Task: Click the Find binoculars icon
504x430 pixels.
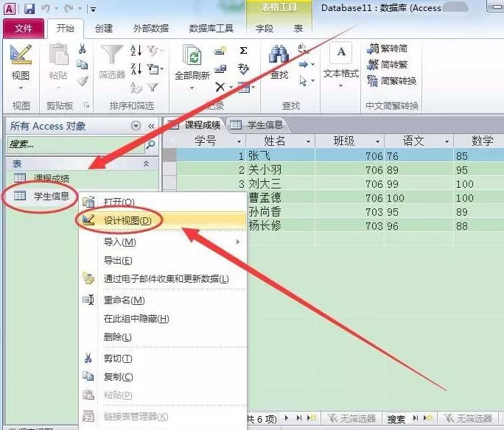Action: point(279,54)
